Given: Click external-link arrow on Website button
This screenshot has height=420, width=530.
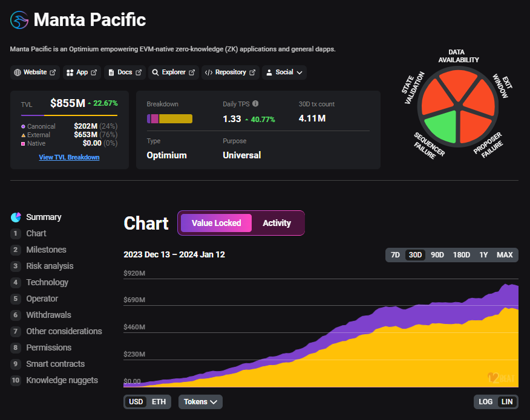Looking at the screenshot, I should (53, 73).
